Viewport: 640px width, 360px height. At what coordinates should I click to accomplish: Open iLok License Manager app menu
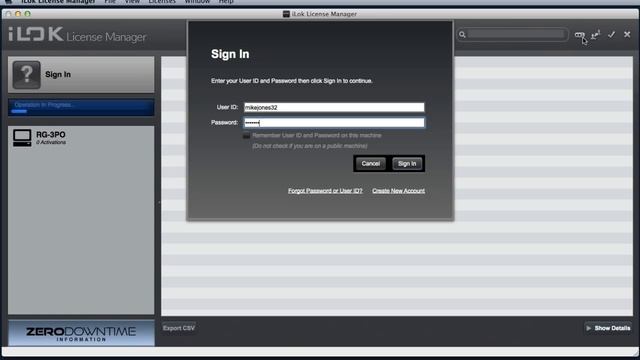tap(58, 2)
